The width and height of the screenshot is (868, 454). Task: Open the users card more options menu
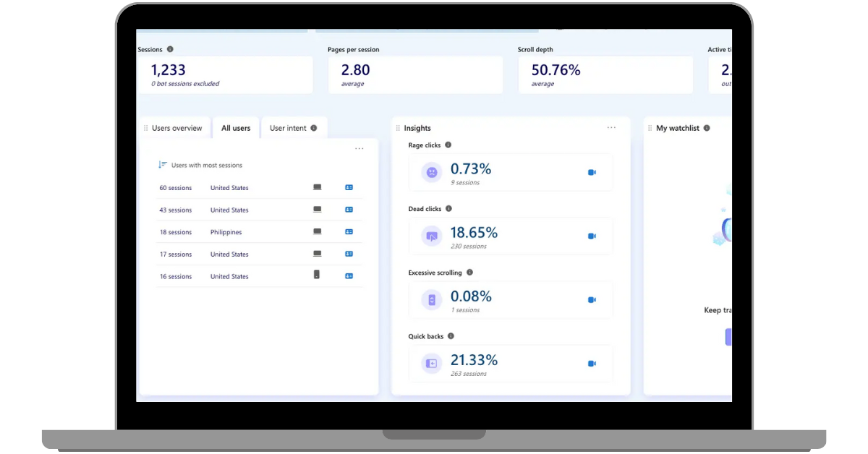pyautogui.click(x=359, y=148)
